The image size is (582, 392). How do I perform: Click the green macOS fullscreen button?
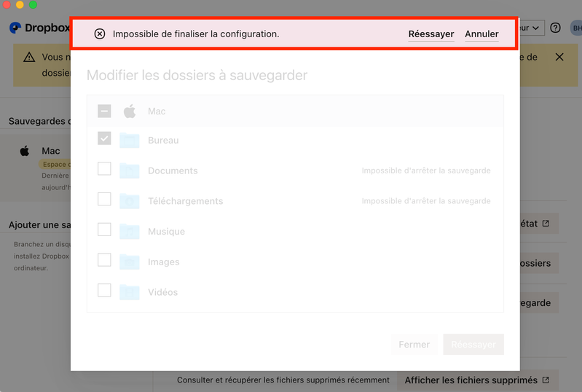[x=33, y=4]
